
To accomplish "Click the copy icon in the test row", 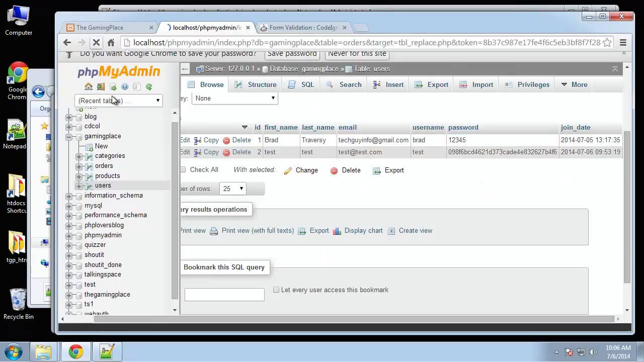I will coord(198,152).
